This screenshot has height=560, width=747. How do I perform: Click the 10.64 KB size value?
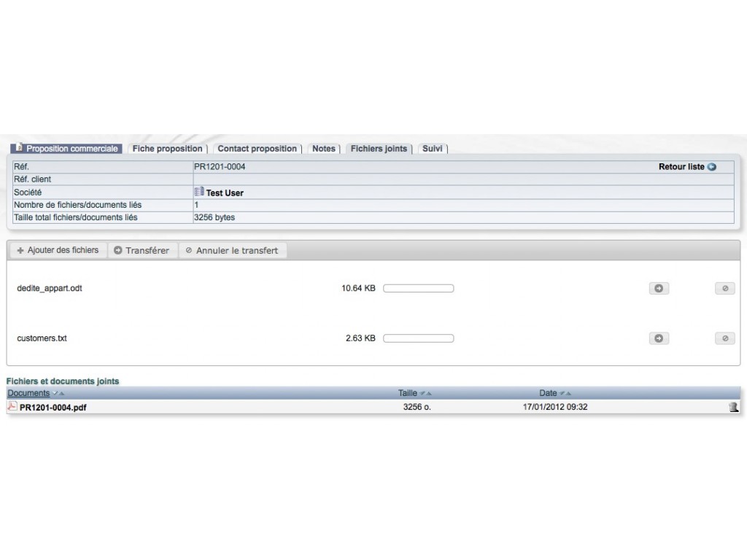pyautogui.click(x=358, y=288)
